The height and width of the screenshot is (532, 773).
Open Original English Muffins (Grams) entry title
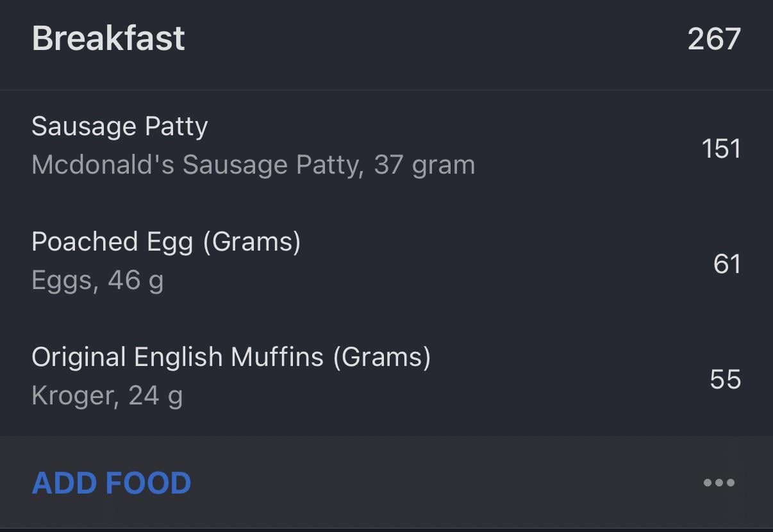click(231, 357)
